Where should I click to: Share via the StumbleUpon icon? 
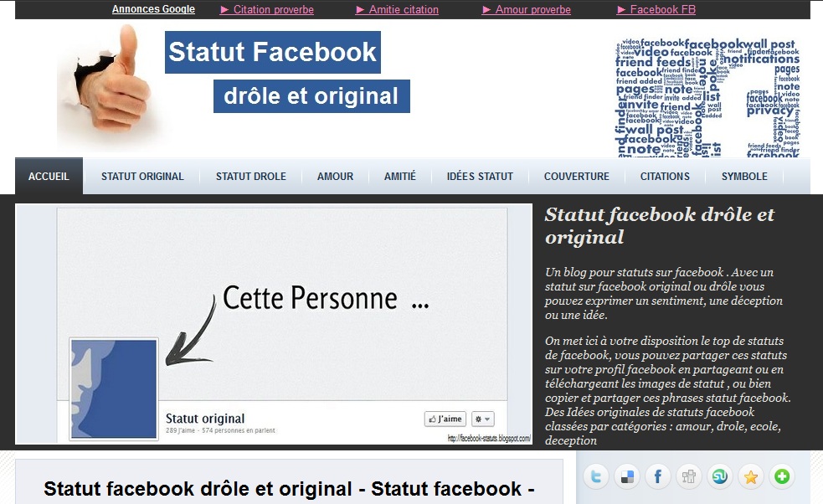coord(719,476)
